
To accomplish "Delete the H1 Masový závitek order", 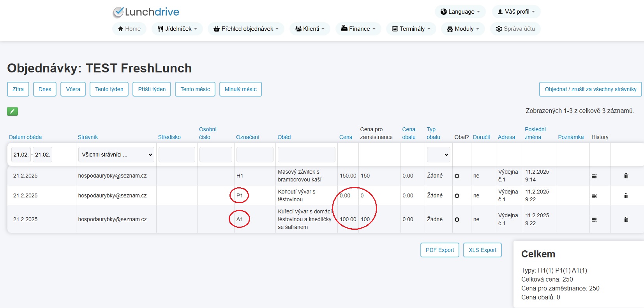I will [x=626, y=176].
